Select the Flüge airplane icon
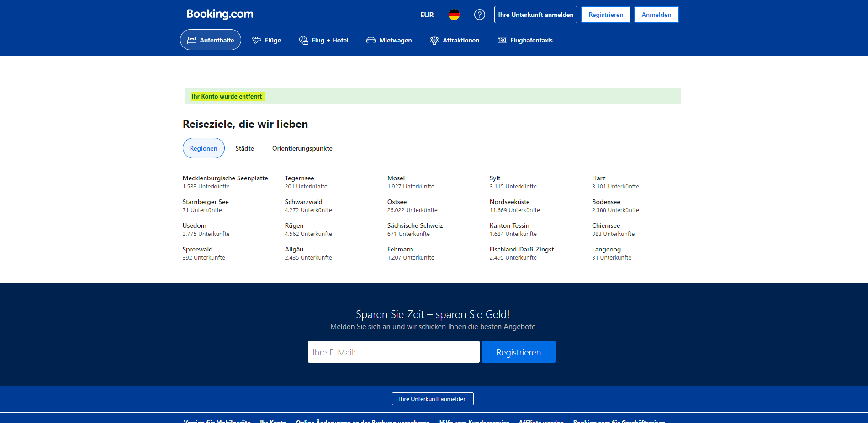This screenshot has width=868, height=423. tap(257, 40)
